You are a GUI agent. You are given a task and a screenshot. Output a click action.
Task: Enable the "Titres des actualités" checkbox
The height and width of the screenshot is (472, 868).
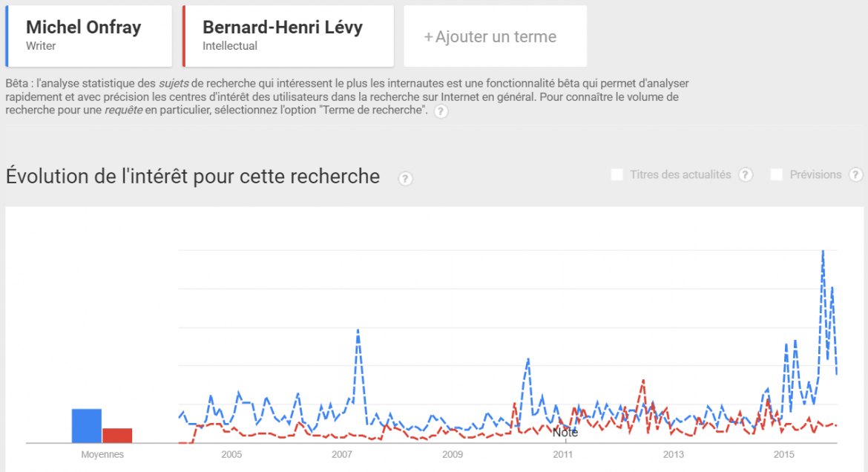pos(616,174)
